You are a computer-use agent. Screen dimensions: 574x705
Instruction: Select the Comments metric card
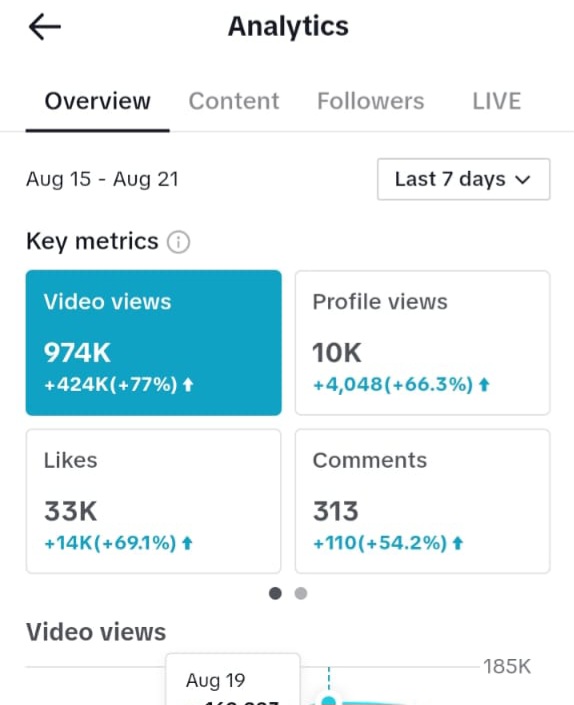423,501
